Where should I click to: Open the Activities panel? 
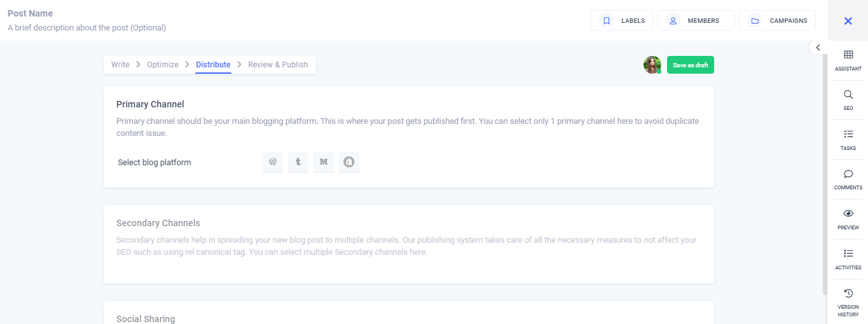point(848,259)
